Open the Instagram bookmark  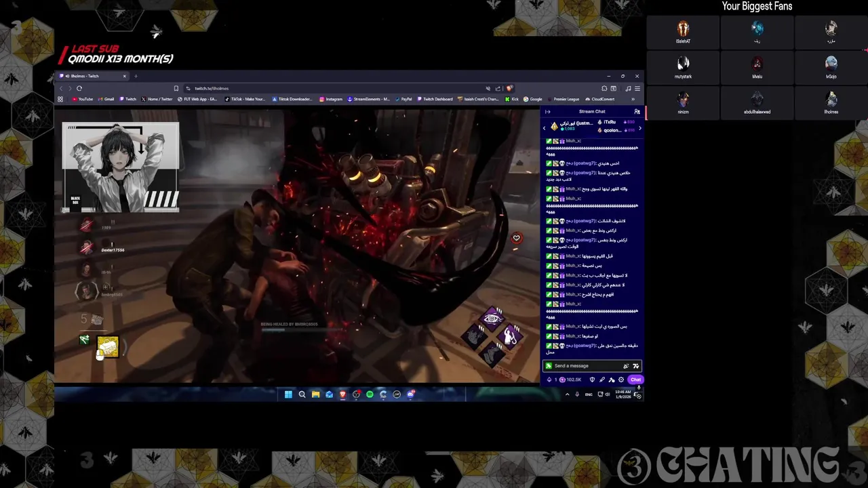(331, 99)
